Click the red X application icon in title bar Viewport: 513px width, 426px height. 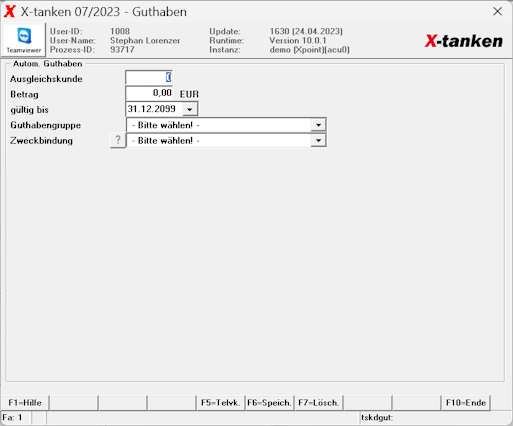[10, 12]
